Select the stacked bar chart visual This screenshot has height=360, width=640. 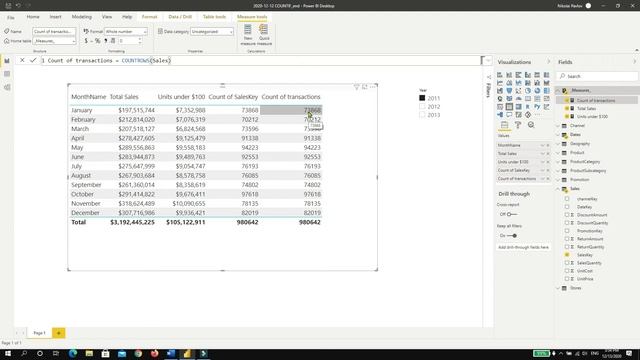[500, 75]
